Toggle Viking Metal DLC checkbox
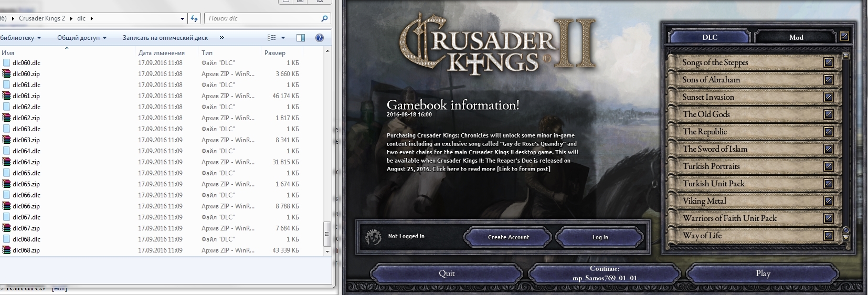 829,201
